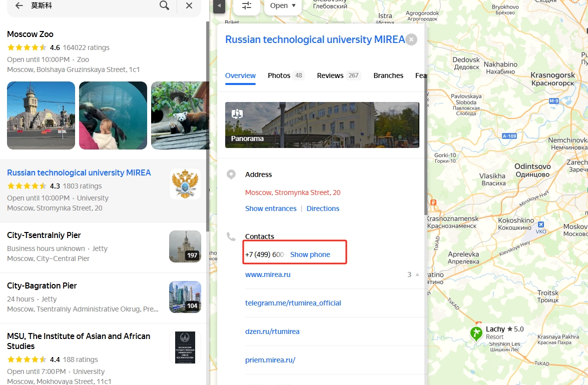588x385 pixels.
Task: Reveal the number with Show phone
Action: pyautogui.click(x=310, y=254)
